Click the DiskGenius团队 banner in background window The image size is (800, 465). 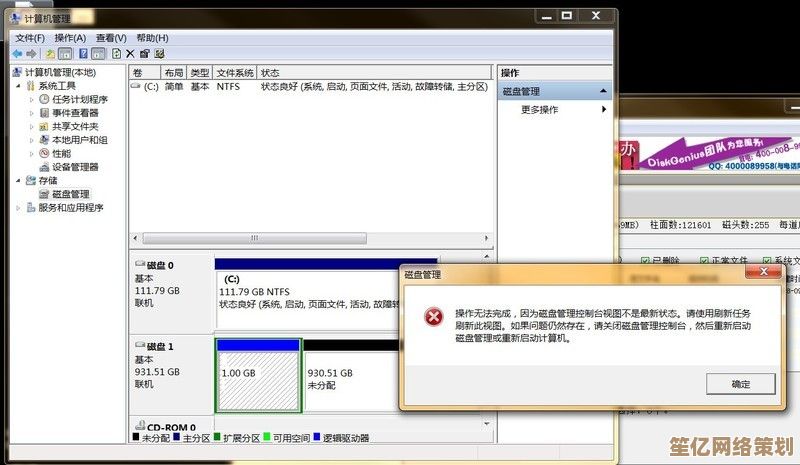pos(710,153)
